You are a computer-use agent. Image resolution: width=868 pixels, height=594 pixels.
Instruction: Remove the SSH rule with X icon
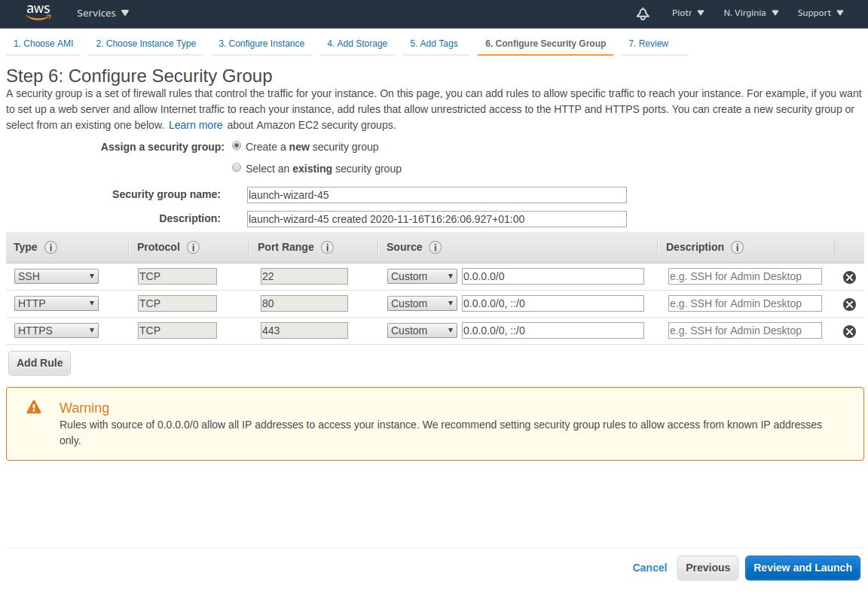tap(849, 277)
